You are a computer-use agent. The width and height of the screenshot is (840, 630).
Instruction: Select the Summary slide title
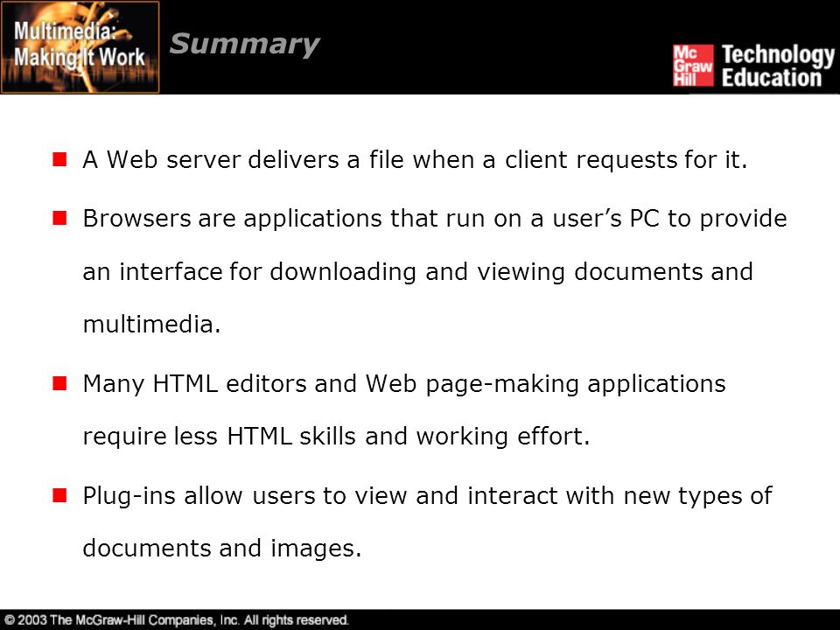tap(244, 45)
